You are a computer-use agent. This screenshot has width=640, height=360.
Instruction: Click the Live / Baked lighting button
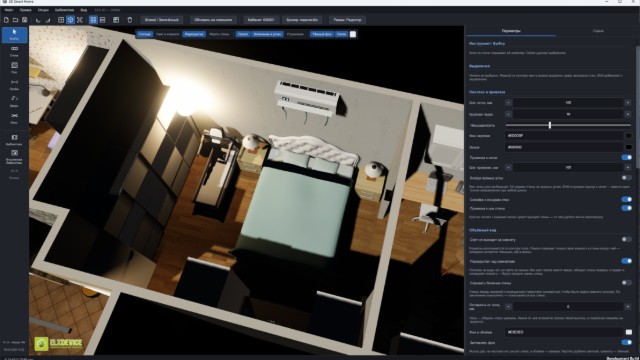(x=162, y=20)
